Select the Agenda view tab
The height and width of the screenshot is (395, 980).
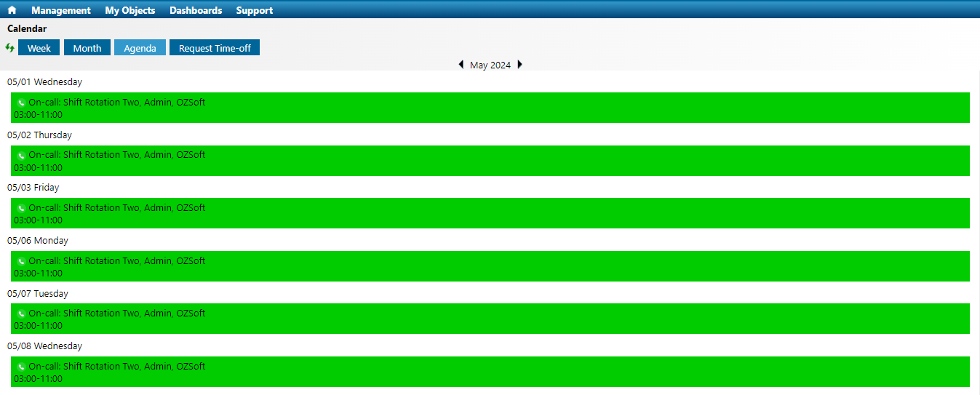tap(140, 48)
